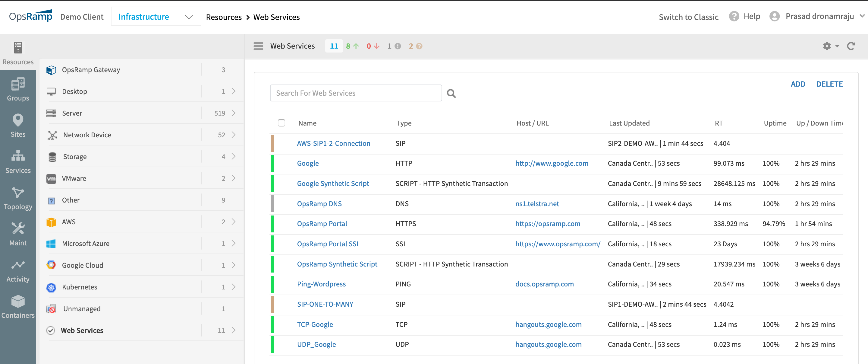Expand the Server category chevron

[x=234, y=113]
